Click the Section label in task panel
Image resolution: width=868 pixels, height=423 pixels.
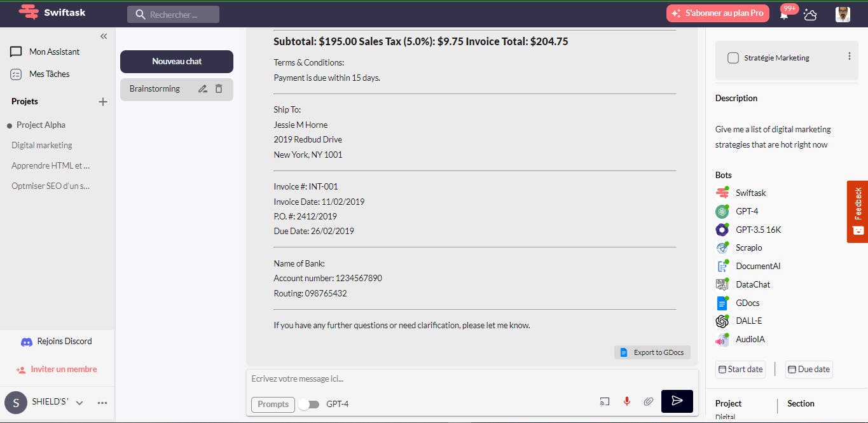(x=801, y=403)
